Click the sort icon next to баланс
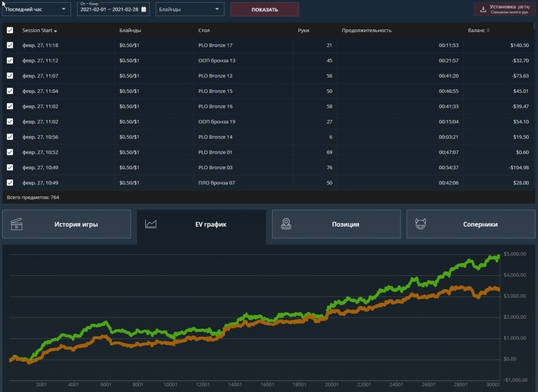538x392 pixels. [x=488, y=31]
